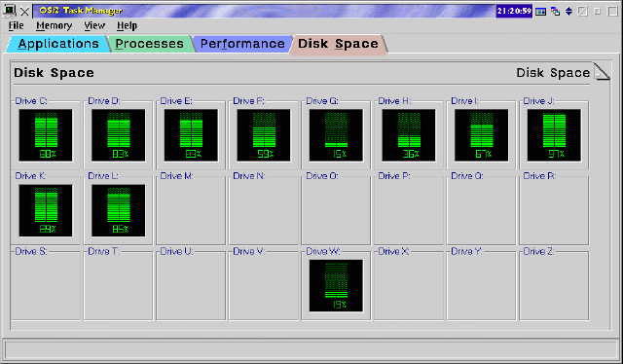Switch to the Performance tab
This screenshot has height=364, width=623.
coord(242,44)
